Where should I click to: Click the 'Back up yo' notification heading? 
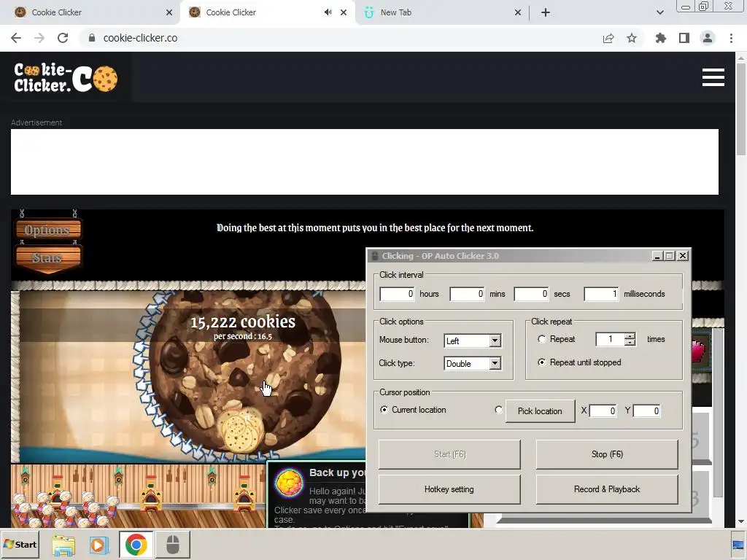337,472
